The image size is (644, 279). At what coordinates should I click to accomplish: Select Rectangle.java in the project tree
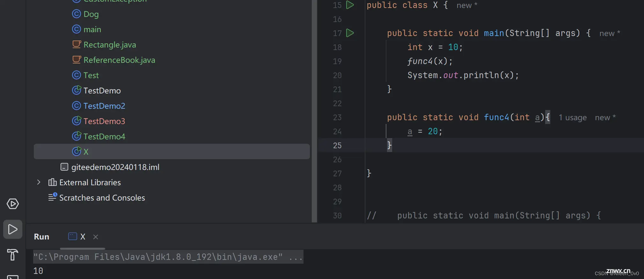(110, 45)
